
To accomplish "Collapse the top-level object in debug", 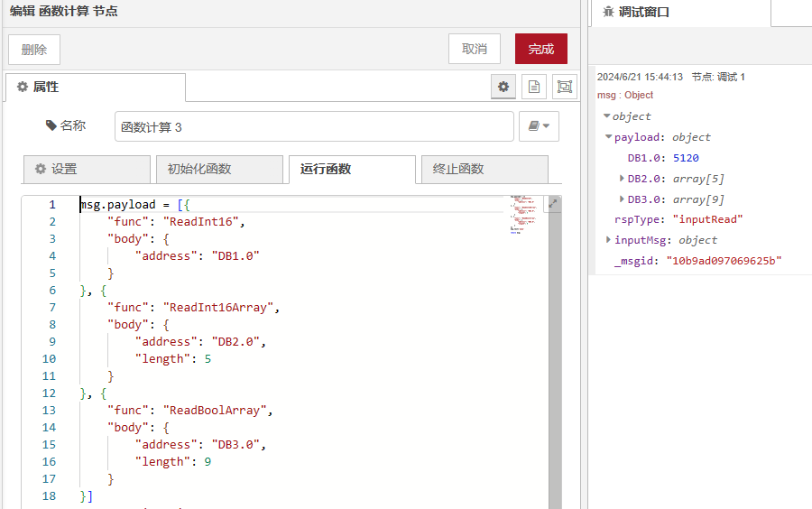I will (x=607, y=116).
